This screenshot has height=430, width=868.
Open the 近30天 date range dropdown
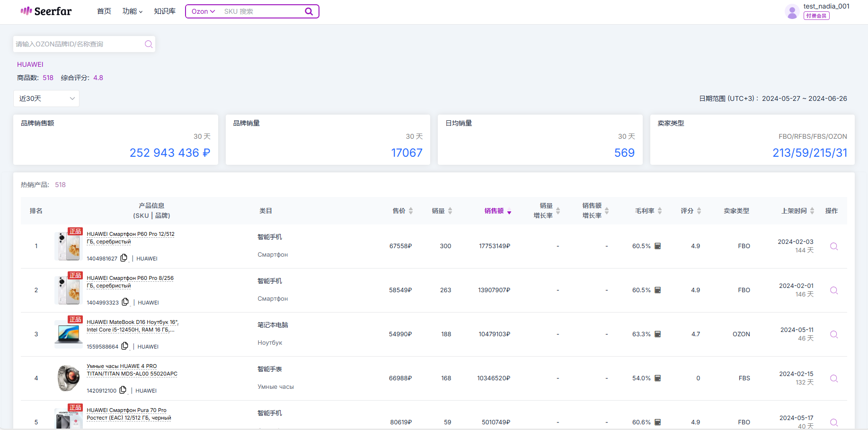46,99
